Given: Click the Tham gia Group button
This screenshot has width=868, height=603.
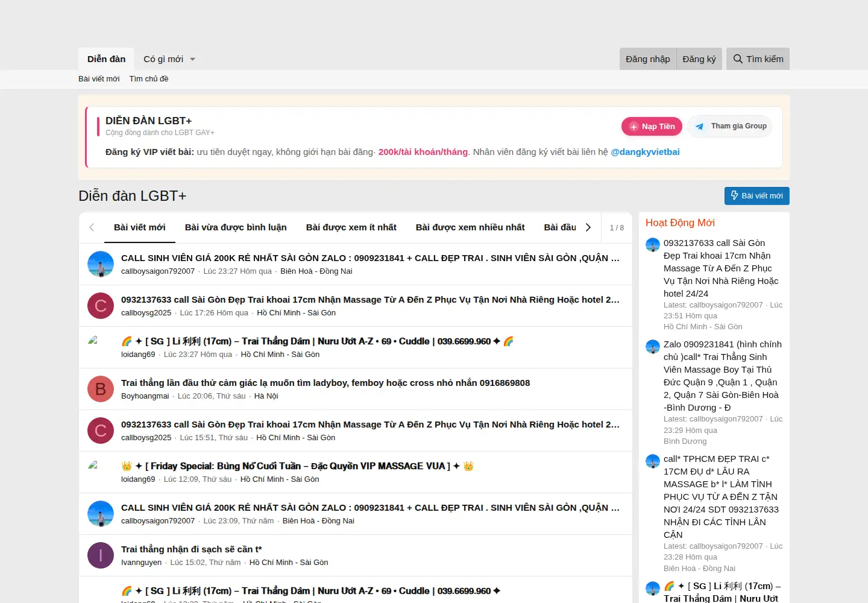Looking at the screenshot, I should point(729,127).
